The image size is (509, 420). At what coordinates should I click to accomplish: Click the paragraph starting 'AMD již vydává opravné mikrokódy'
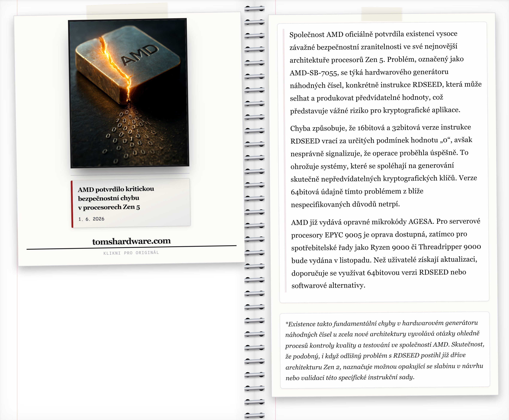pyautogui.click(x=386, y=253)
